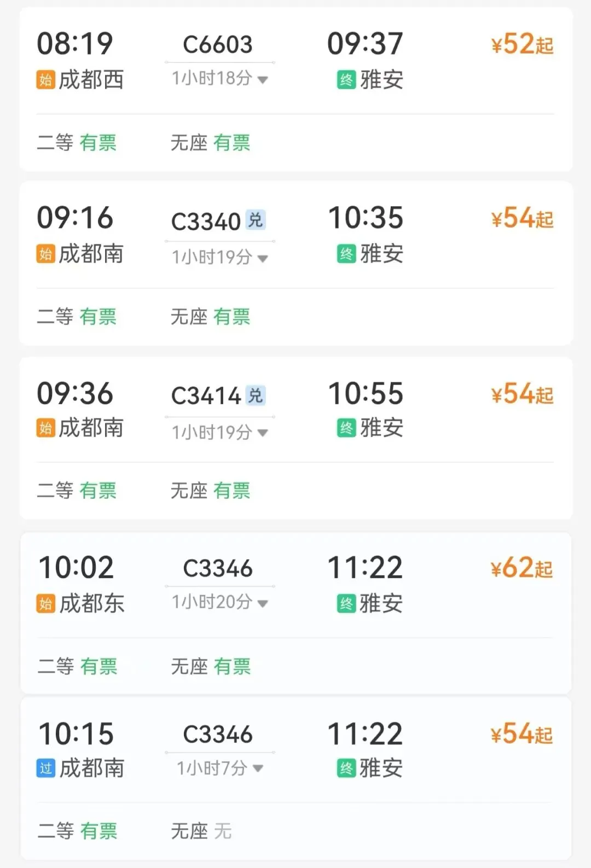The width and height of the screenshot is (591, 868).
Task: Choose 二等 有票 for the 10:15 departure
Action: tap(77, 831)
